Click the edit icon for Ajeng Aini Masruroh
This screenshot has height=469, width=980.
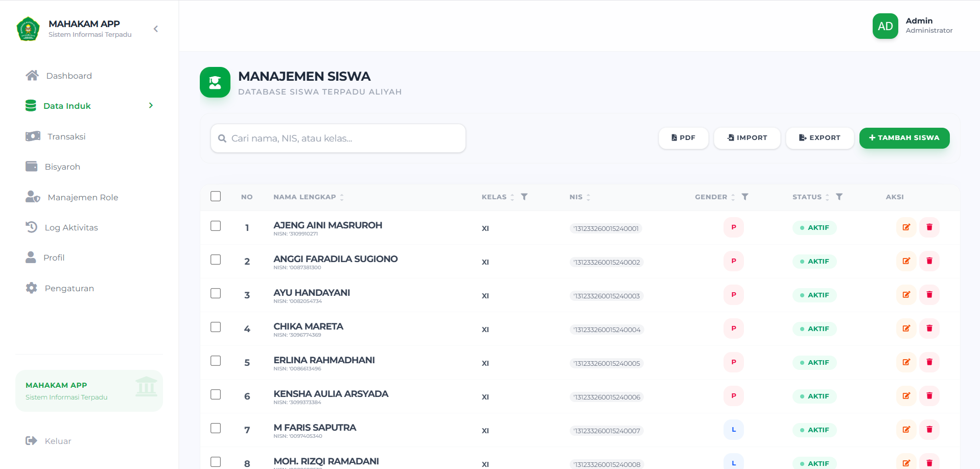coord(906,227)
